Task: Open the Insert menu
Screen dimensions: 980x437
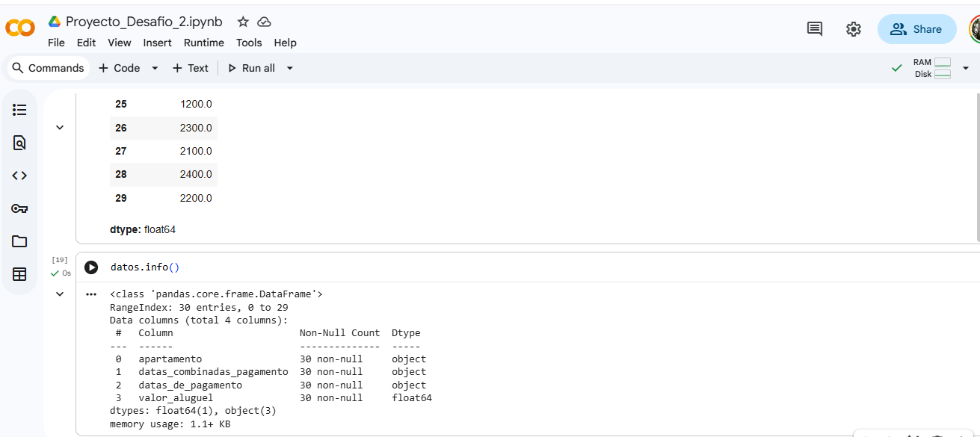Action: (157, 43)
